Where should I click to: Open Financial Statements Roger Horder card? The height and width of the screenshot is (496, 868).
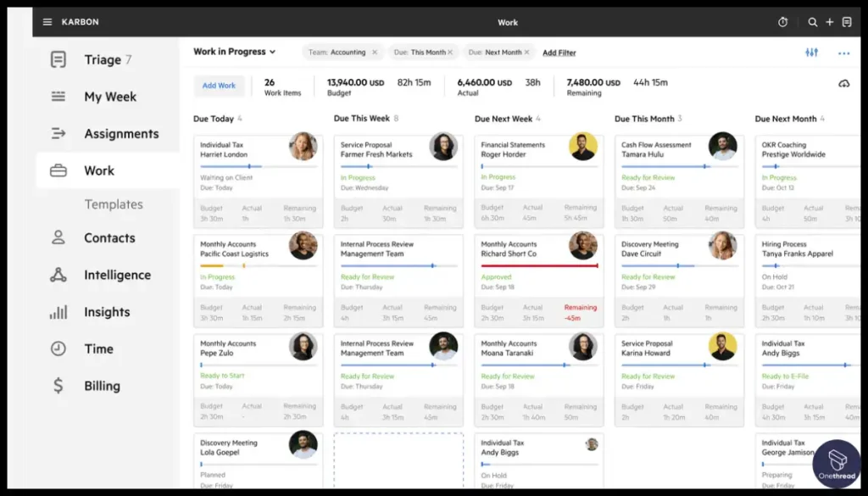coord(539,181)
